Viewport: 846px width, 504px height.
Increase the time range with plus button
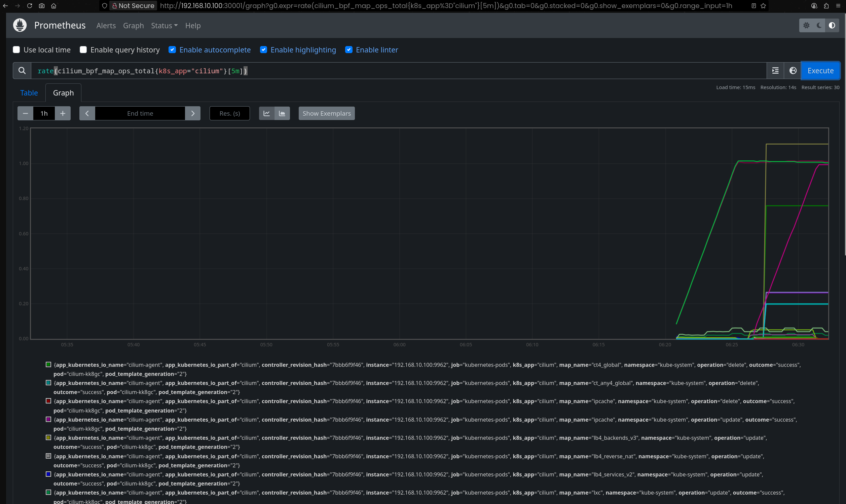(63, 113)
